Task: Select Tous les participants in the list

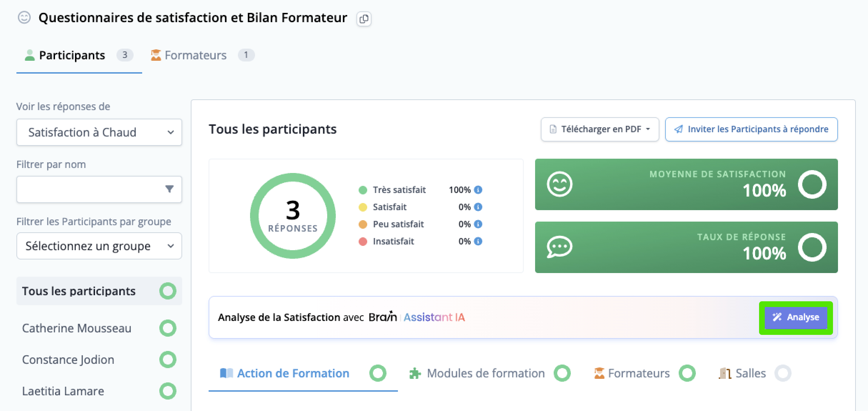Action: tap(99, 291)
